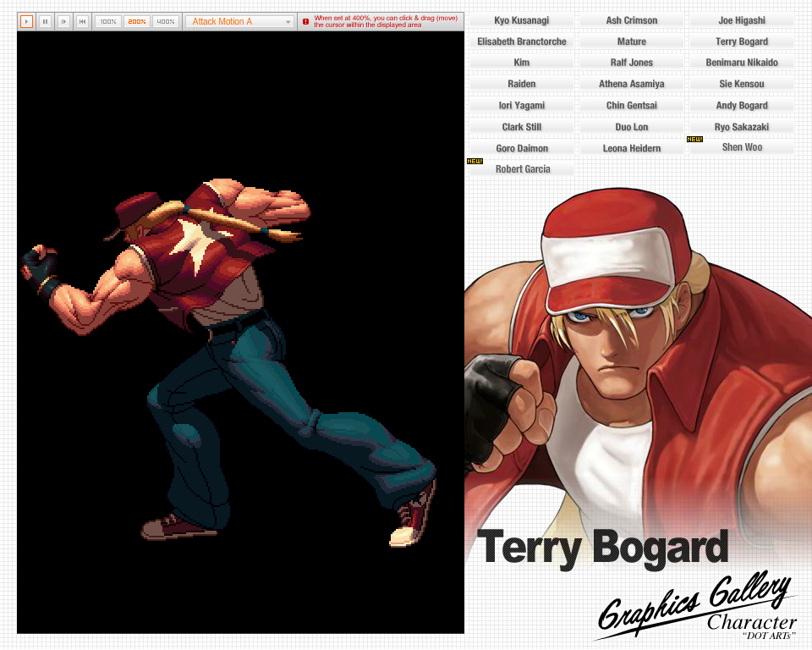Set zoom level to 400%
This screenshot has height=650, width=812.
[166, 22]
